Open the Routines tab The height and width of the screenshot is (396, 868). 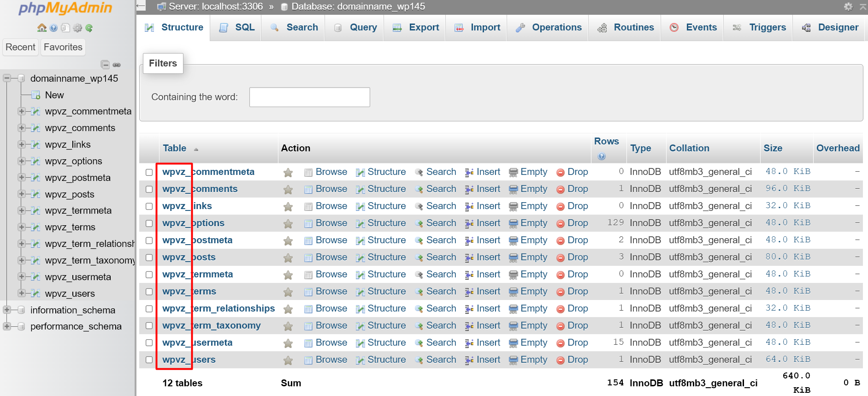click(x=625, y=28)
